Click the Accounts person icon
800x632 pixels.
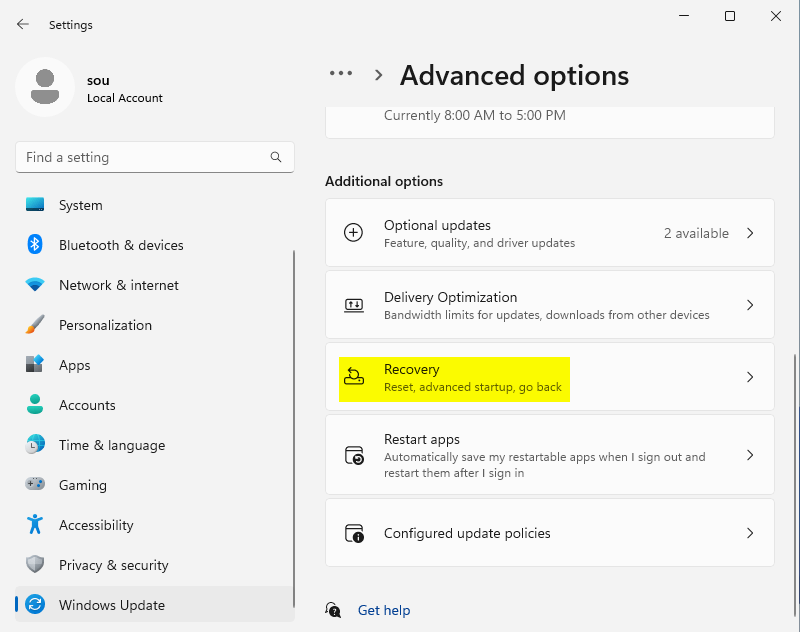[35, 404]
